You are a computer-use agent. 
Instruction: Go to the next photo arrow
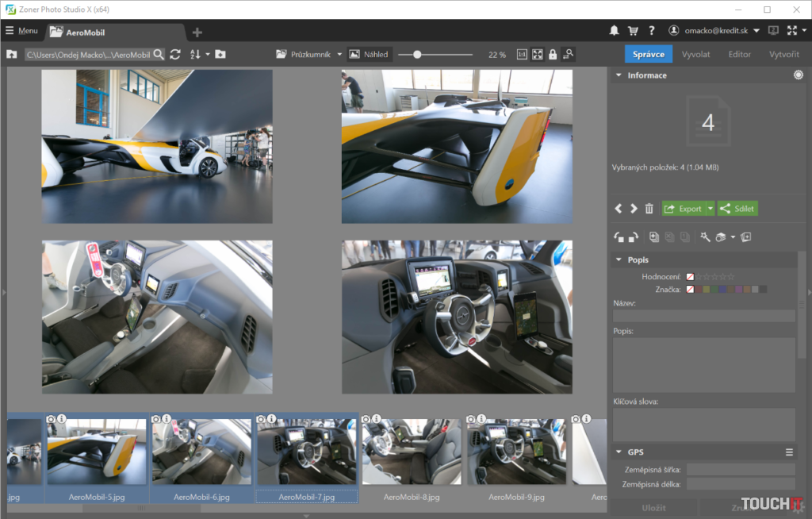pos(634,209)
